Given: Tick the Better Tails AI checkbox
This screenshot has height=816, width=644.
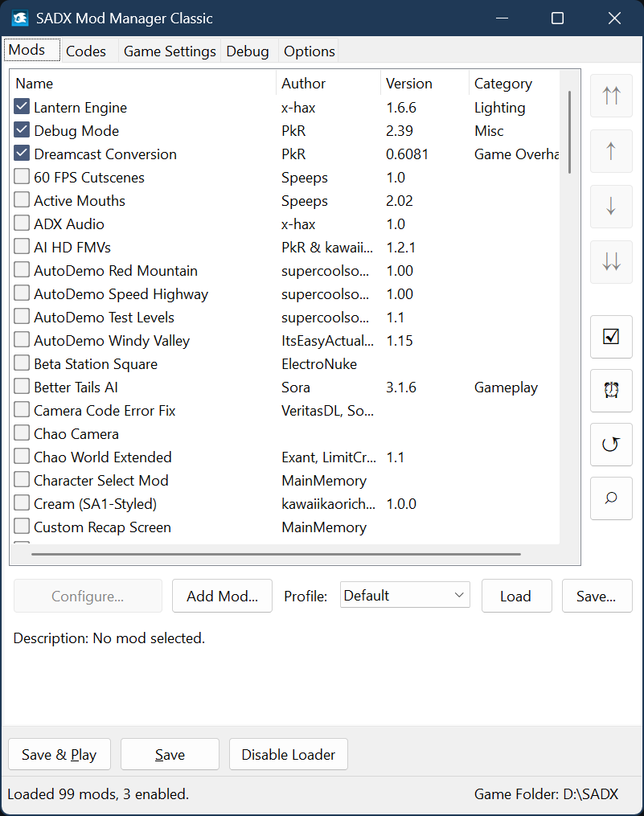Looking at the screenshot, I should tap(22, 387).
